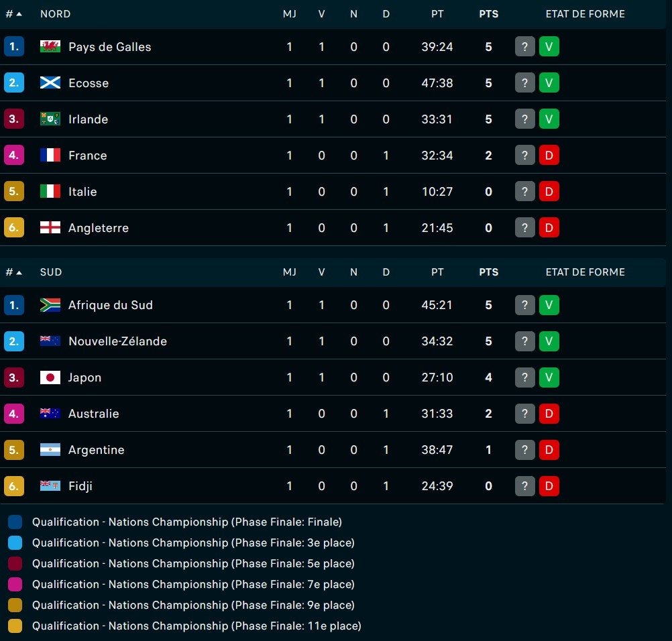Sort SUD table by rank arrow
672x641 pixels.
(19, 272)
